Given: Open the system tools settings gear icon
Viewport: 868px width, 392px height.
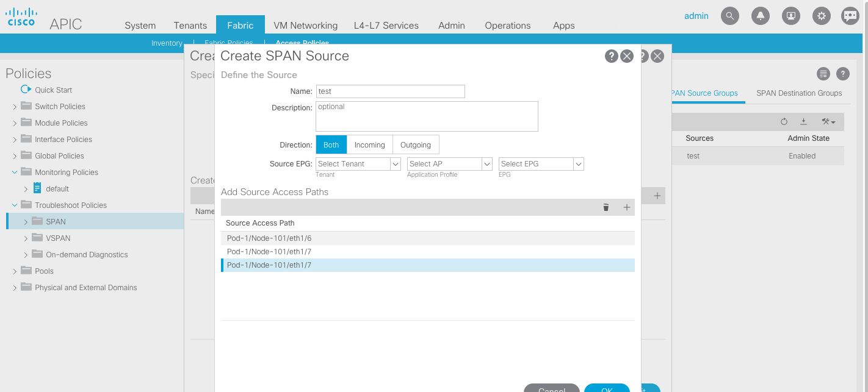Looking at the screenshot, I should point(821,16).
